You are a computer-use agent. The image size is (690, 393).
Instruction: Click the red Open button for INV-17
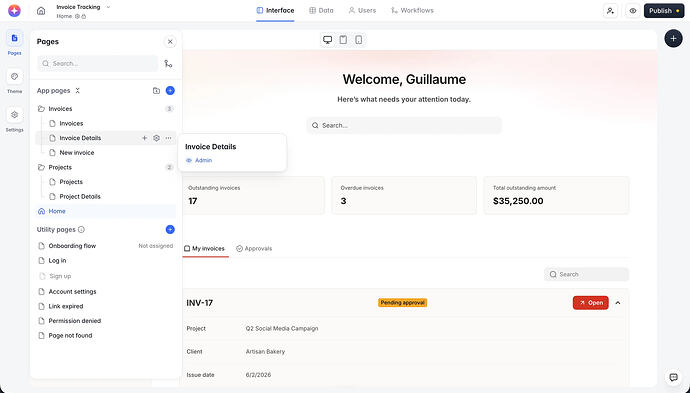[x=591, y=303]
